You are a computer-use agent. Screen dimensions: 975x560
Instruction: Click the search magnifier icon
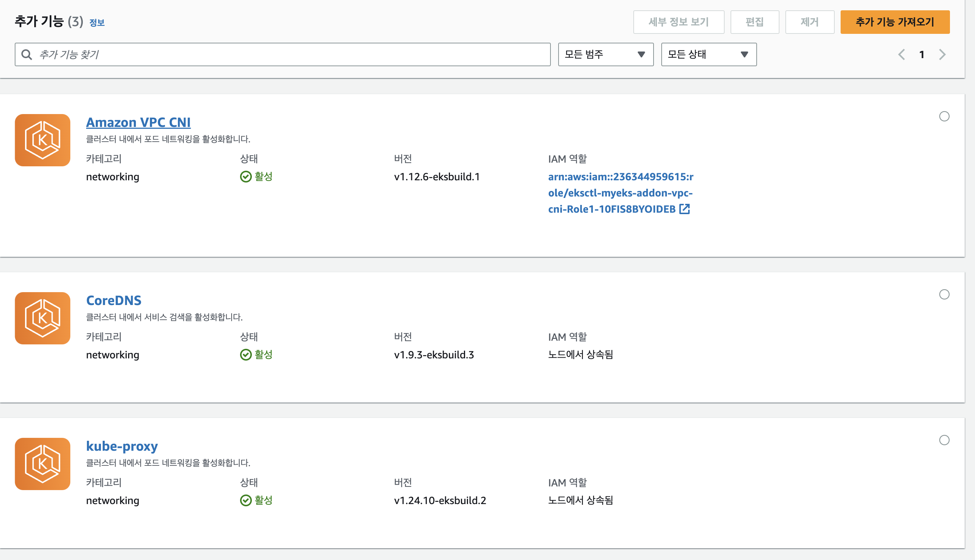click(27, 54)
